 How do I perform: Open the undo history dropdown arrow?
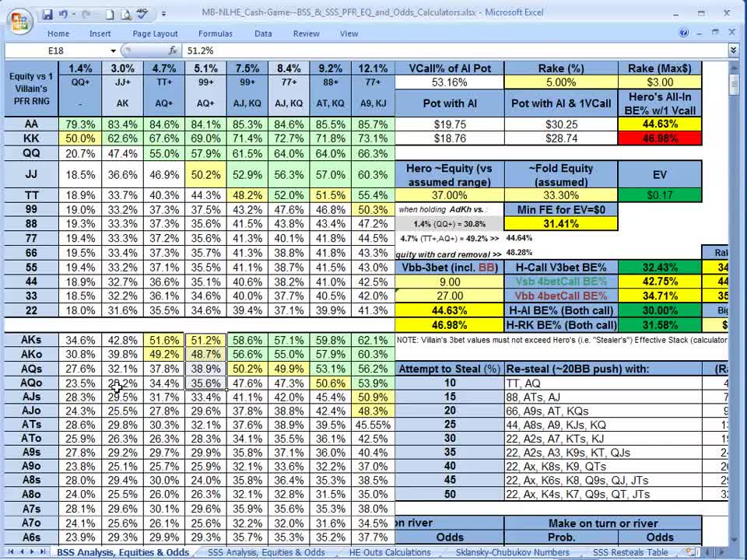click(73, 14)
